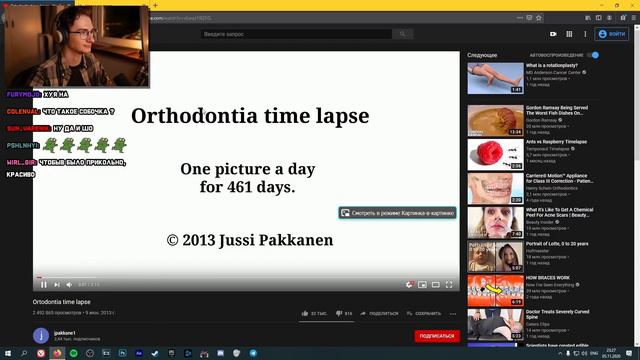Open Firefox in the taskbar
The image size is (640, 360).
point(57,353)
